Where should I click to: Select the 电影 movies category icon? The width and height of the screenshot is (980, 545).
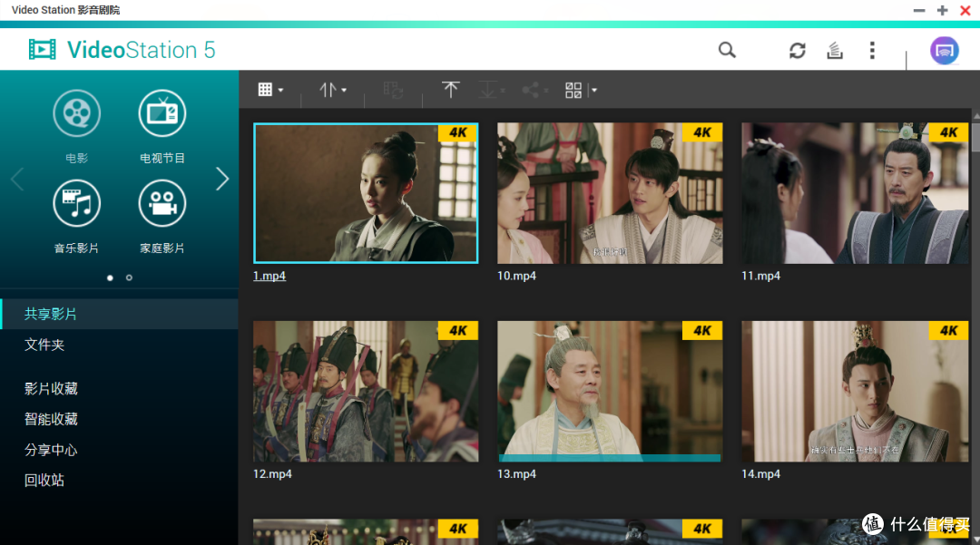coord(76,113)
